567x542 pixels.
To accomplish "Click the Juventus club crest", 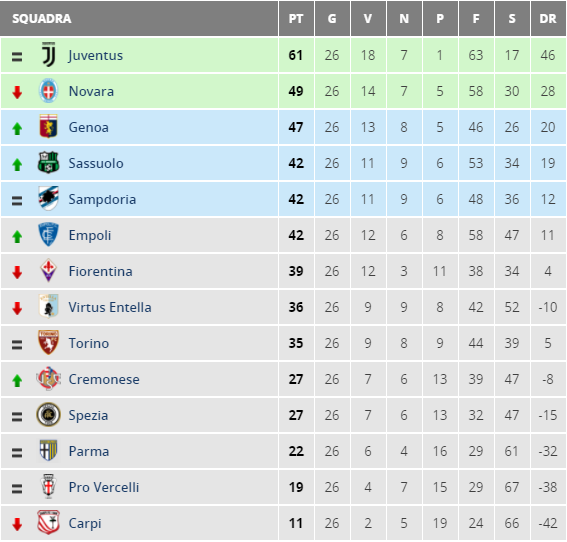I will (x=48, y=55).
